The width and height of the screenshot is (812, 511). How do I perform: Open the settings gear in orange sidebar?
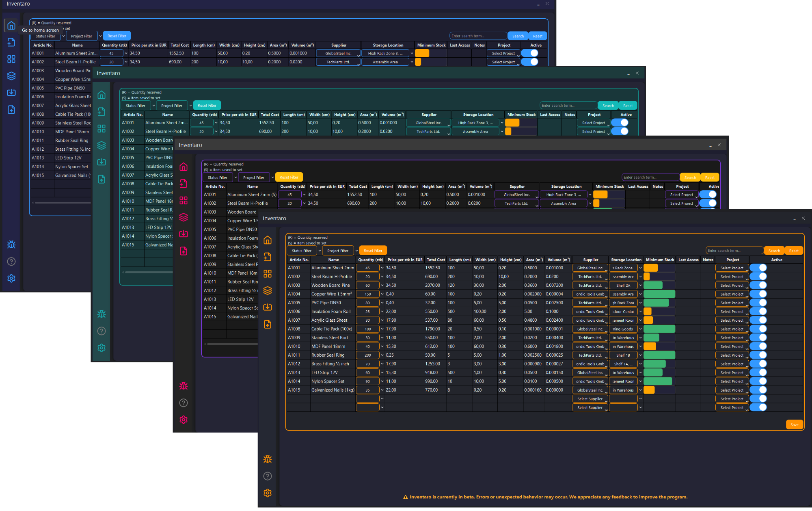pos(268,493)
